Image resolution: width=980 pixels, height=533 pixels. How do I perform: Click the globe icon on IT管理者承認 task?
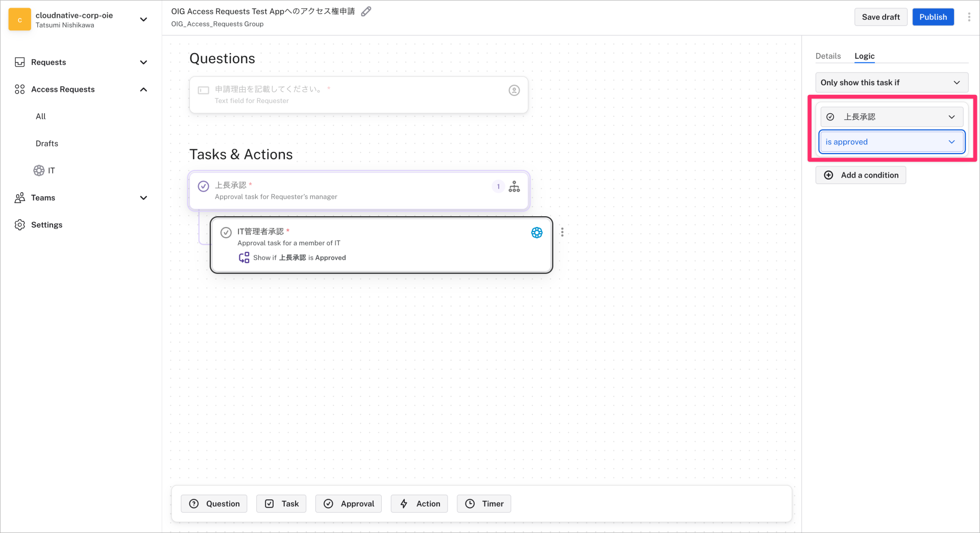tap(536, 233)
